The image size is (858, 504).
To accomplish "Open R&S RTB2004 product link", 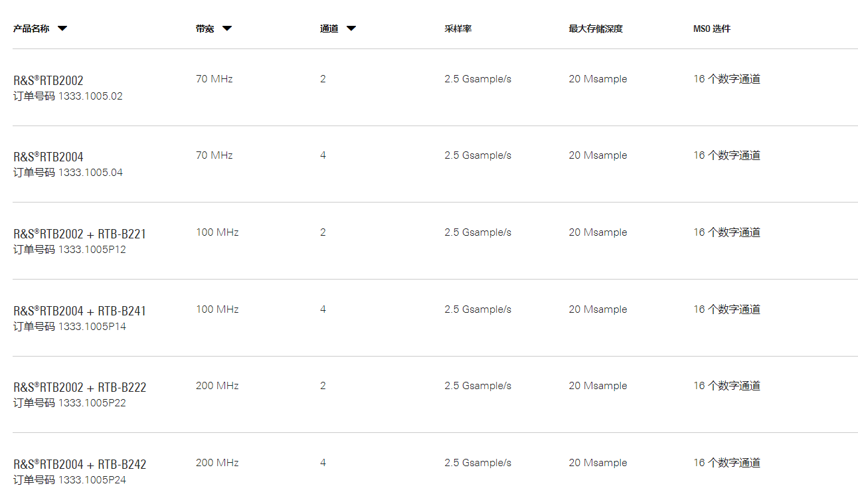I will tap(48, 157).
